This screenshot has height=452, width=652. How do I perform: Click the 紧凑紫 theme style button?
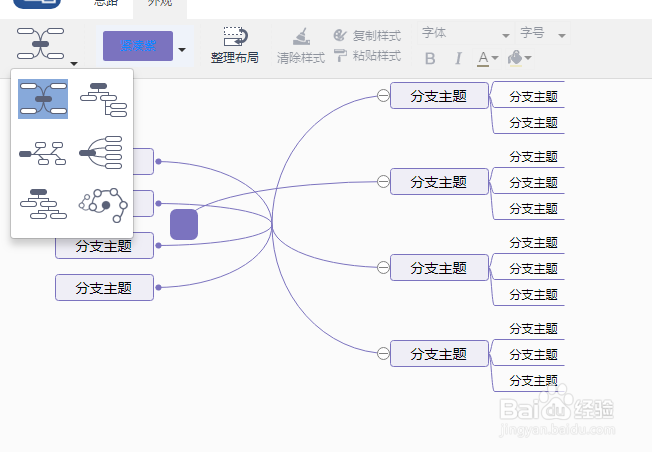click(138, 46)
